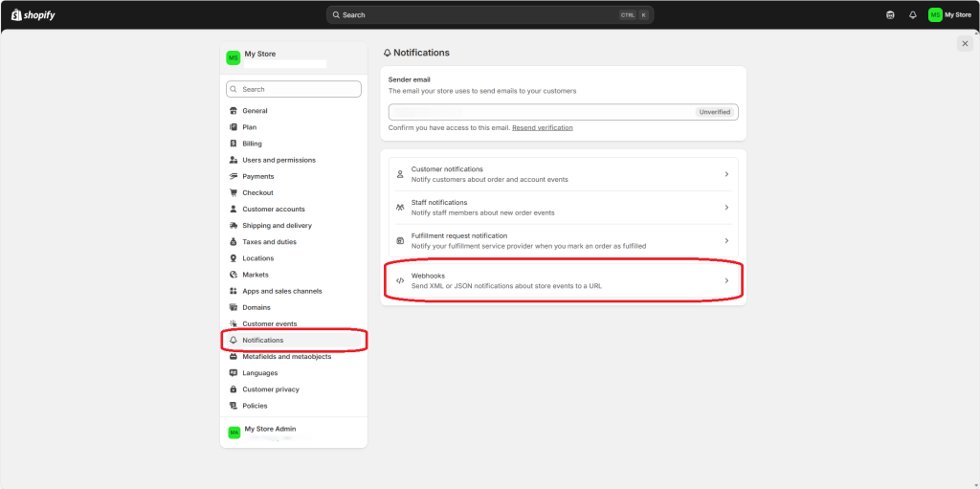Click the Checkout cart icon
The width and height of the screenshot is (980, 489).
pos(234,192)
